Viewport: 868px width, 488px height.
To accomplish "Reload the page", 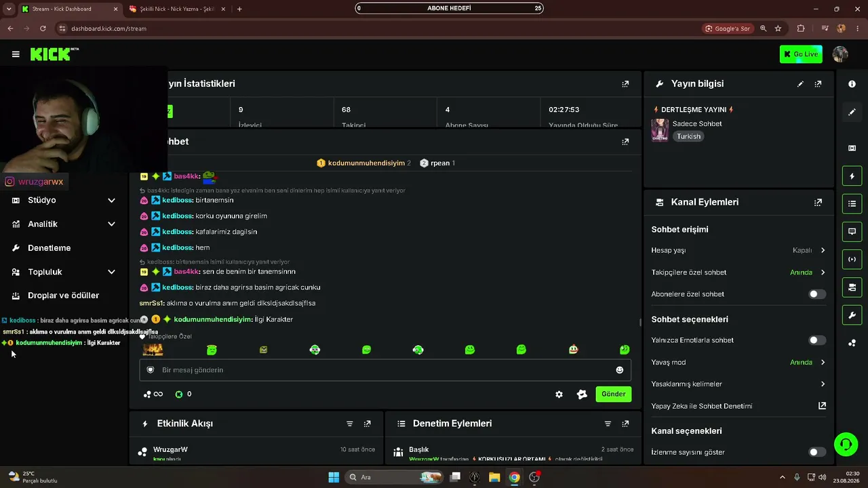I will click(43, 28).
